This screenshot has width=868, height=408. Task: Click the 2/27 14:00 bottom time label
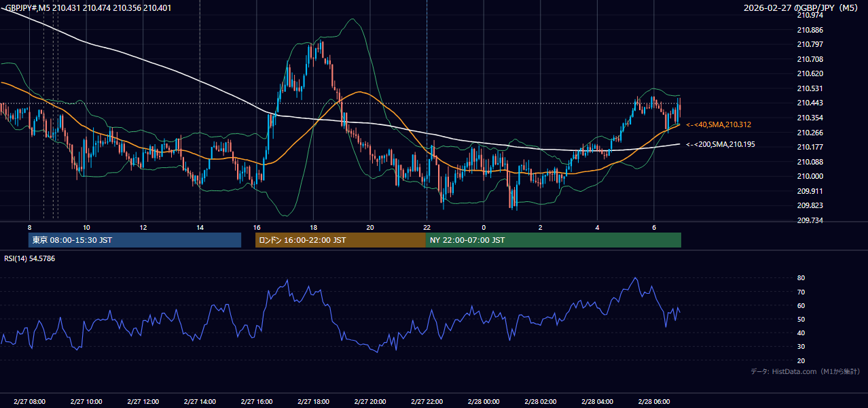tap(200, 401)
